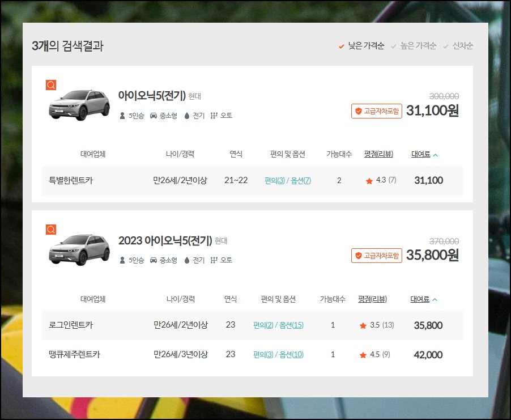
Task: Select the 로그인렌트카 rental company row
Action: point(252,325)
